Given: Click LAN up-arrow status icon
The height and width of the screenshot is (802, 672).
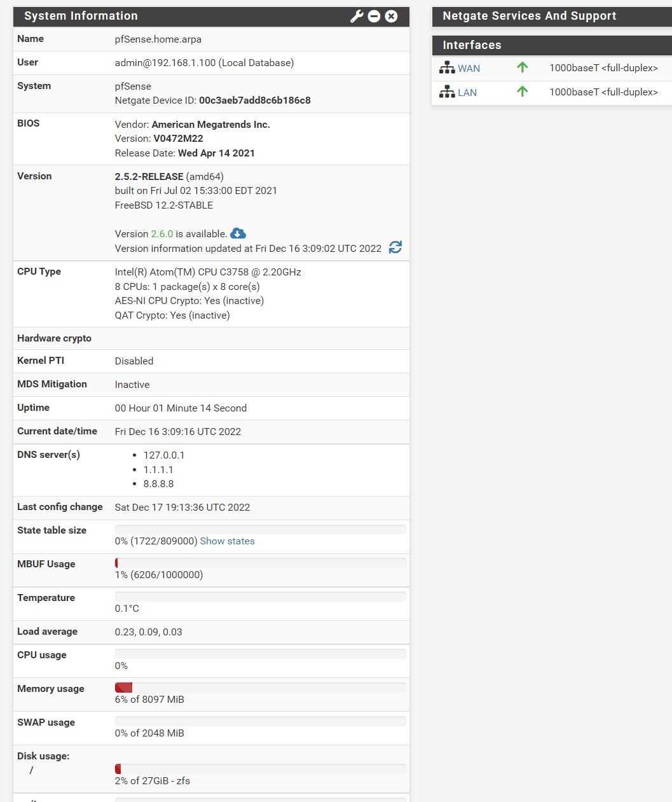Looking at the screenshot, I should click(x=523, y=92).
